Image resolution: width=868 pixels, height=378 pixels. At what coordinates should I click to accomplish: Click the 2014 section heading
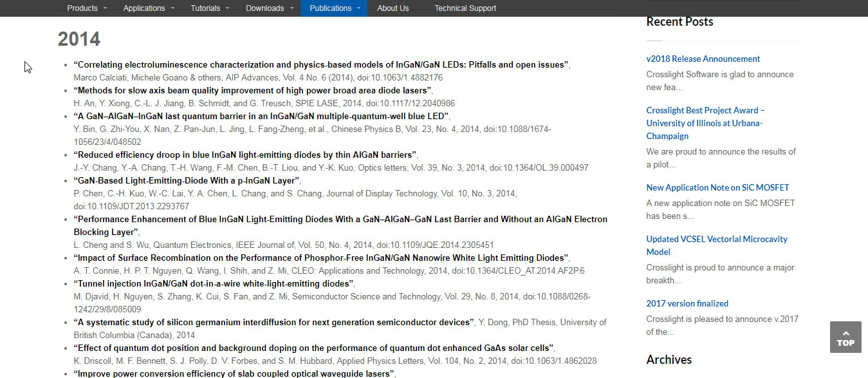pyautogui.click(x=79, y=39)
